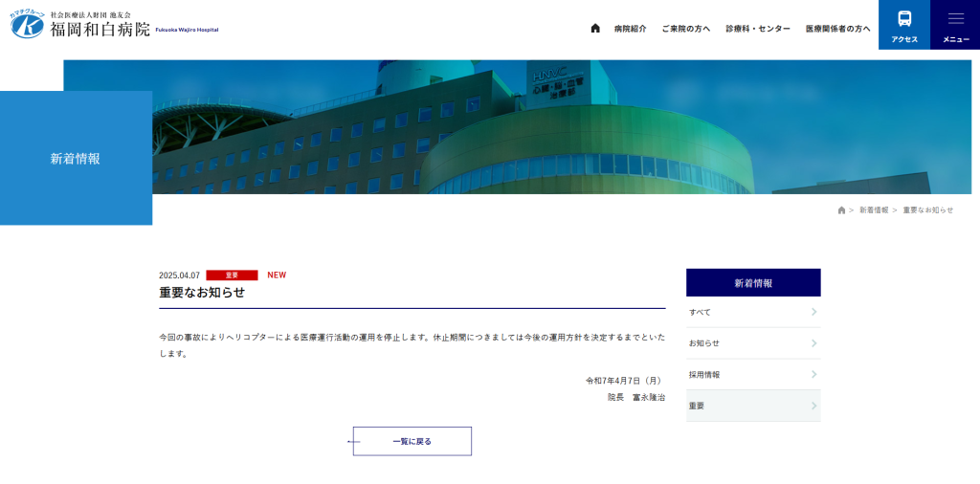The width and height of the screenshot is (980, 484).
Task: Click the chevron on 重要 sidebar row
Action: click(813, 406)
